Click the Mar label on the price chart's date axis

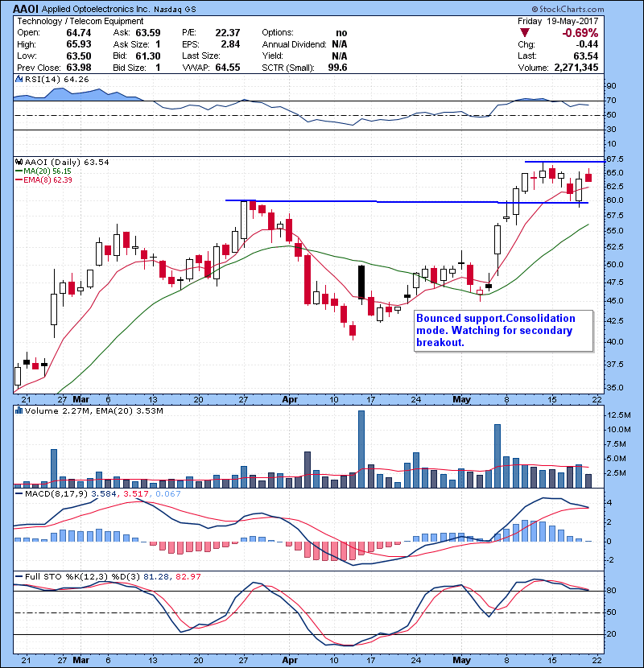[81, 400]
